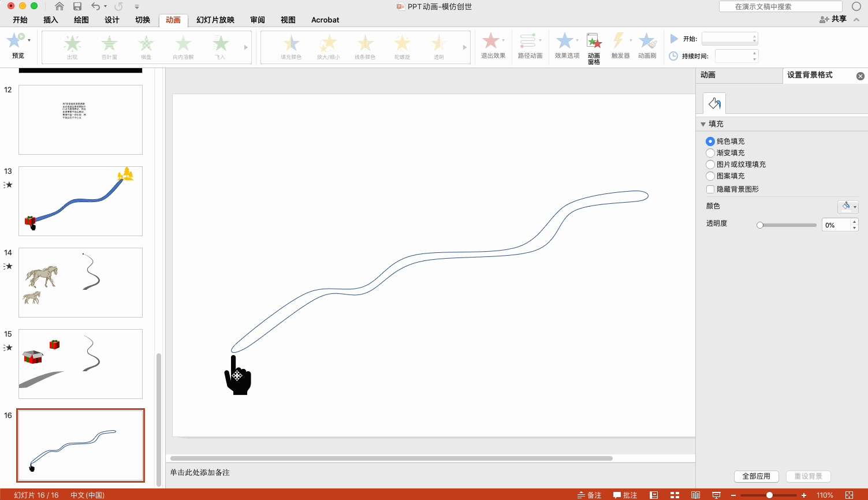Open 效果选项 (Effect Options)
Viewport: 868px width, 500px height.
[x=567, y=46]
